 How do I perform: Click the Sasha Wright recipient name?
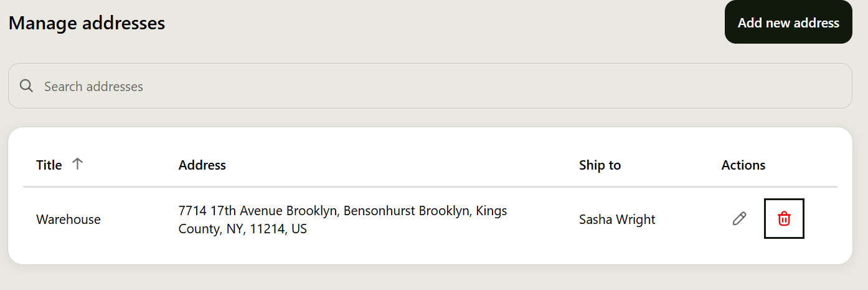tap(617, 219)
